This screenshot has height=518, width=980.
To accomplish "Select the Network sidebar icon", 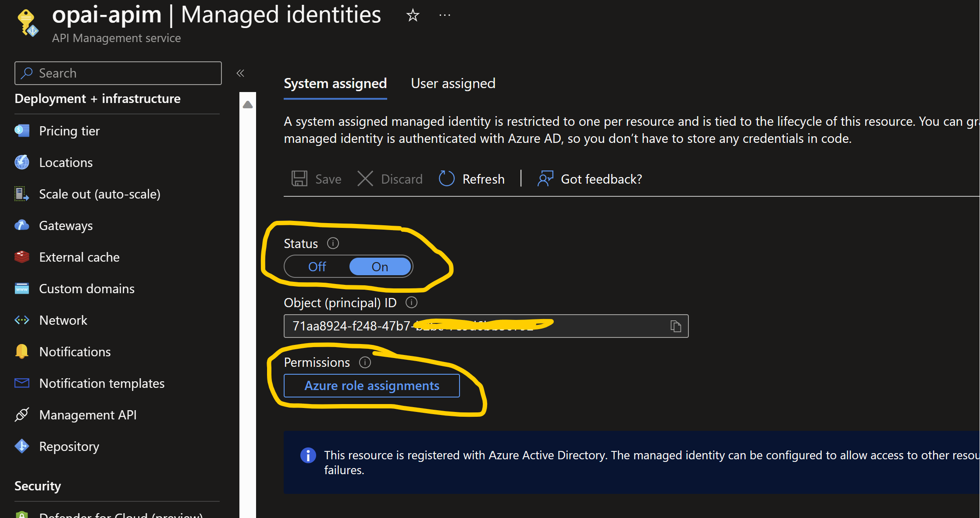I will point(21,320).
